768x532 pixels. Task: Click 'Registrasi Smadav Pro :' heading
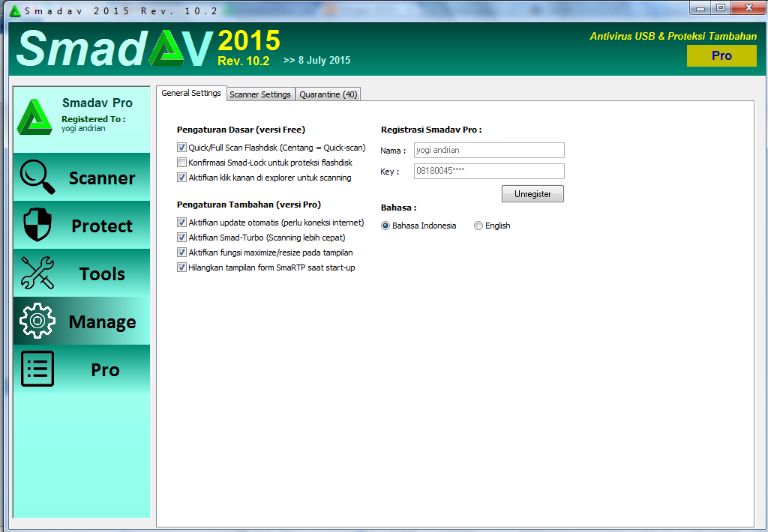pyautogui.click(x=431, y=130)
